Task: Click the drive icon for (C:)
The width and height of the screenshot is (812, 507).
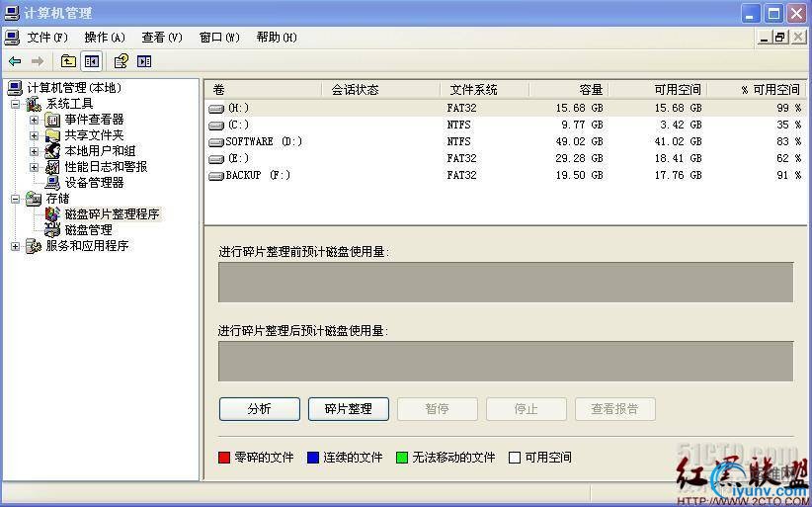Action: pyautogui.click(x=216, y=126)
